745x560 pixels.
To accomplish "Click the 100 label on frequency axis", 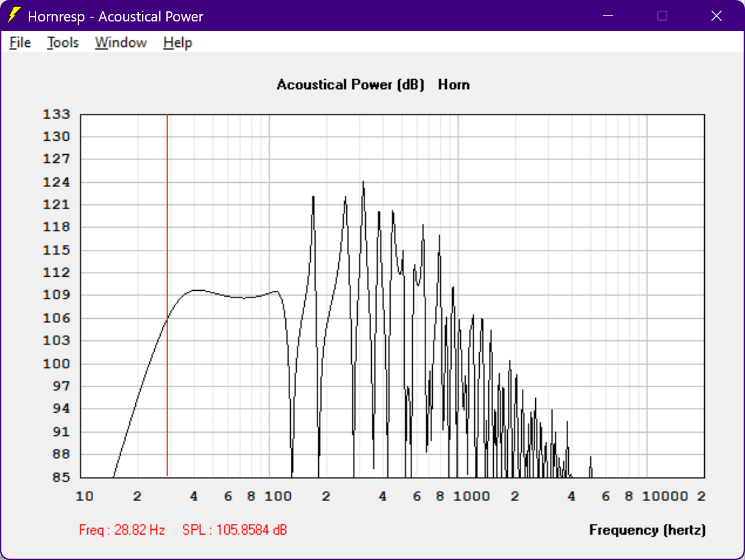I will pyautogui.click(x=278, y=496).
